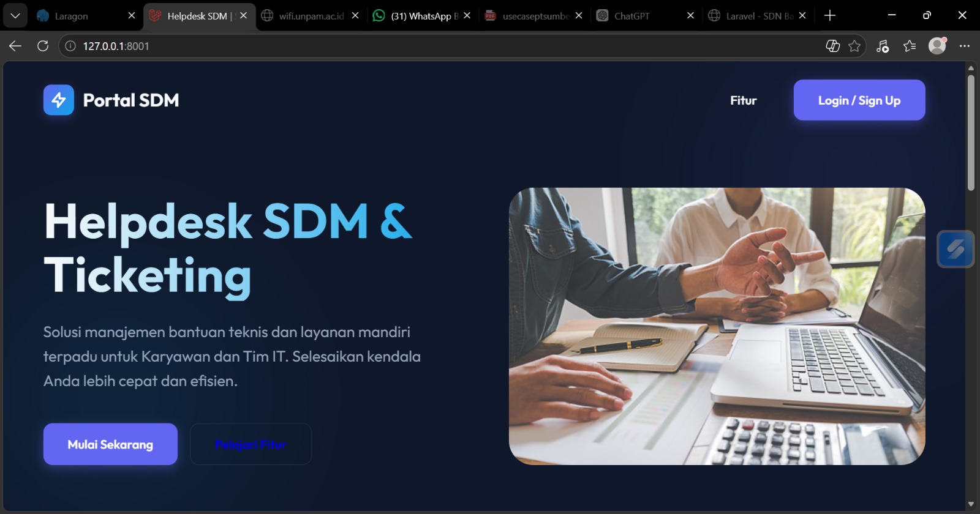The height and width of the screenshot is (514, 980).
Task: Click the Login / Sign Up button
Action: [859, 100]
